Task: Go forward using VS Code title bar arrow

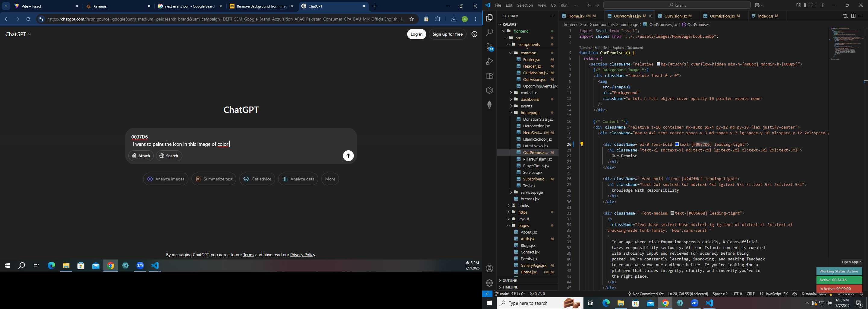Action: click(597, 5)
